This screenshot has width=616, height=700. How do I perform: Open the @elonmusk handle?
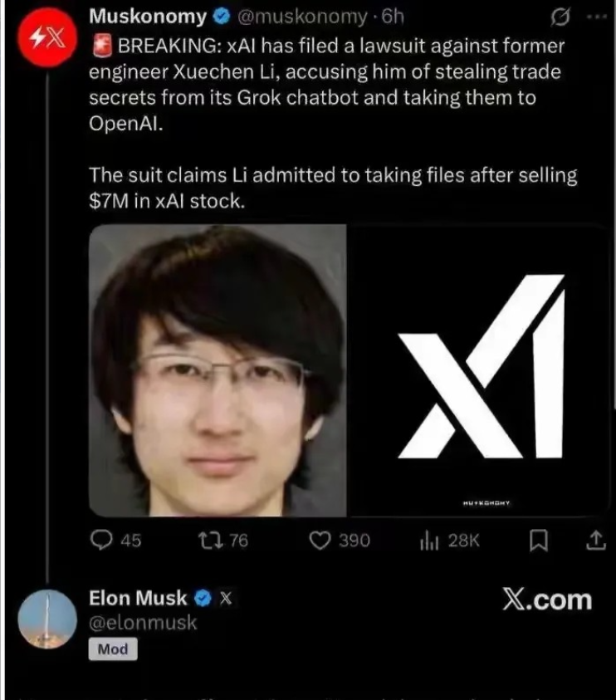tap(143, 622)
